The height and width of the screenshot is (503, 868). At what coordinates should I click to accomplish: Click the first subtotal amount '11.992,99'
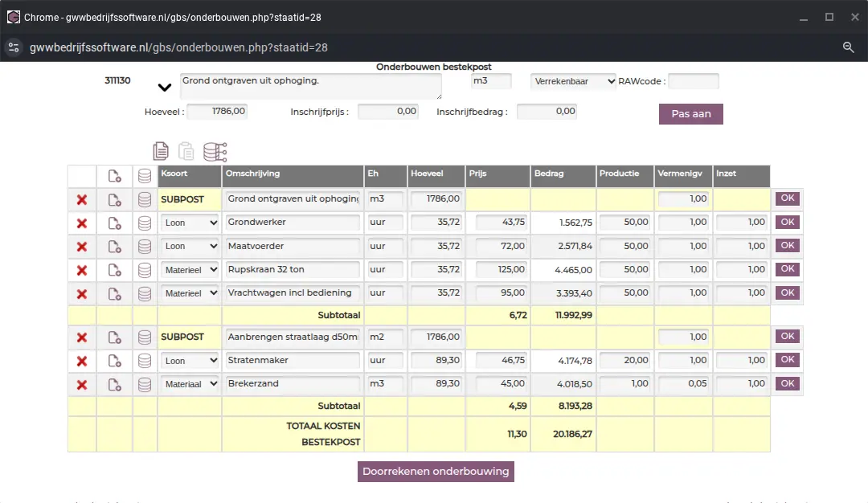(x=574, y=316)
